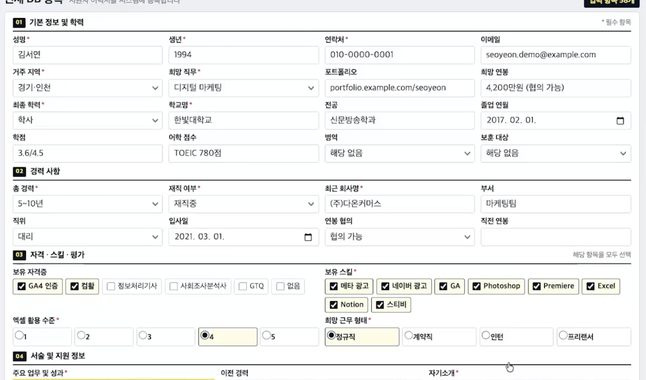This screenshot has width=646, height=380.
Task: Toggle the 메타 광고 skill checkbox
Action: tap(334, 286)
